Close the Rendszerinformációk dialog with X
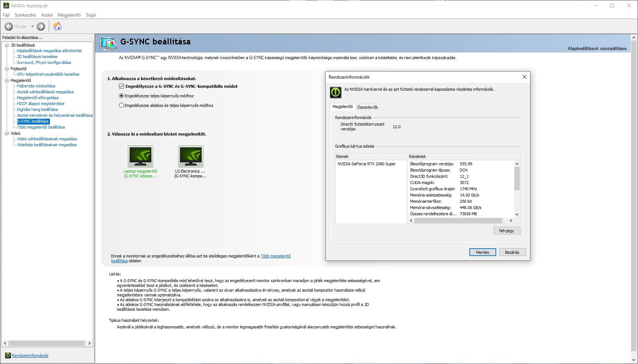The width and height of the screenshot is (638, 364). pos(525,77)
